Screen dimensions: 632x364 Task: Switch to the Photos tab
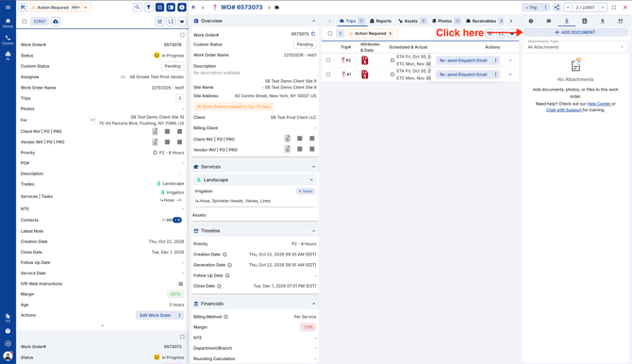(446, 21)
